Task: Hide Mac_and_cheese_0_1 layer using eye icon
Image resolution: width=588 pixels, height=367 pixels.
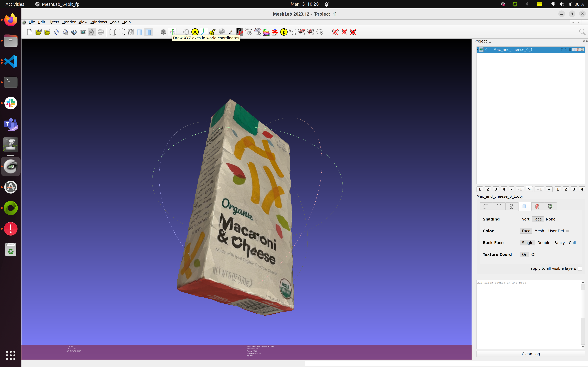Action: (x=481, y=50)
